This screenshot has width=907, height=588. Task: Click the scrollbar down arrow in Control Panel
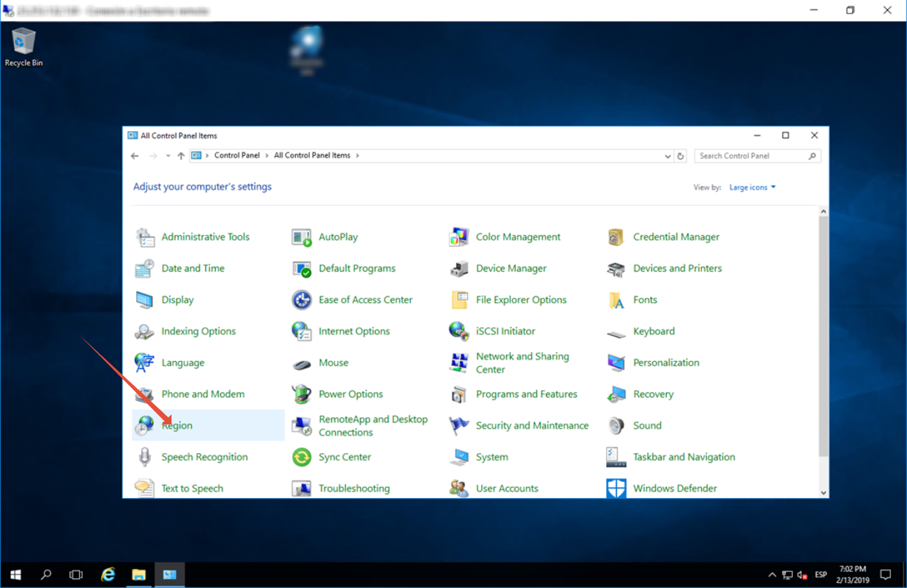[823, 493]
